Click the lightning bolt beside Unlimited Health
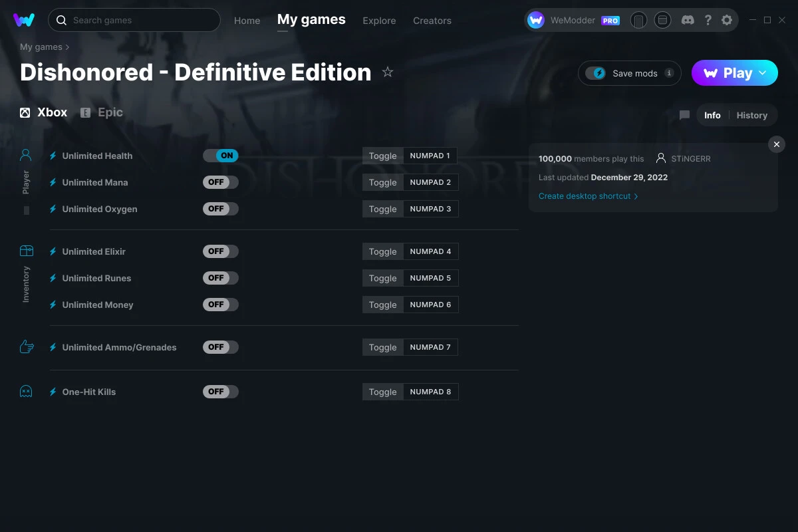Screen dimensions: 798x532 click(x=53, y=156)
